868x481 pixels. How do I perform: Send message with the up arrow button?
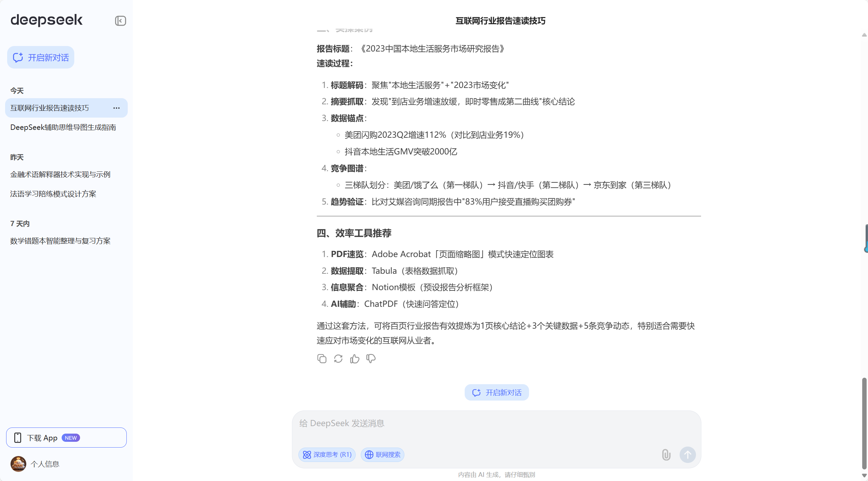pyautogui.click(x=688, y=455)
